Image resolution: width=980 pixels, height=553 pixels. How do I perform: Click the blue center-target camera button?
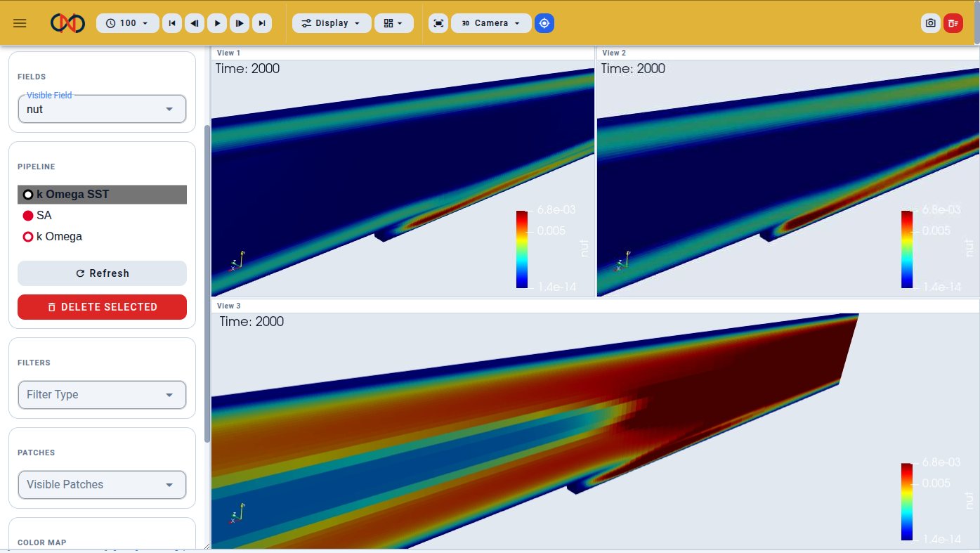click(544, 23)
